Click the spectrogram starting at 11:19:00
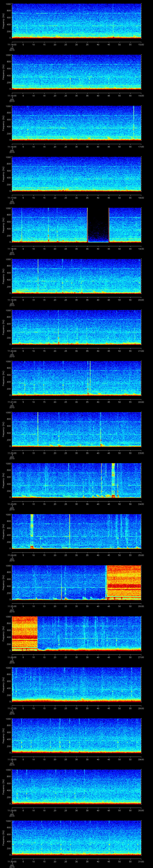 (76, 276)
